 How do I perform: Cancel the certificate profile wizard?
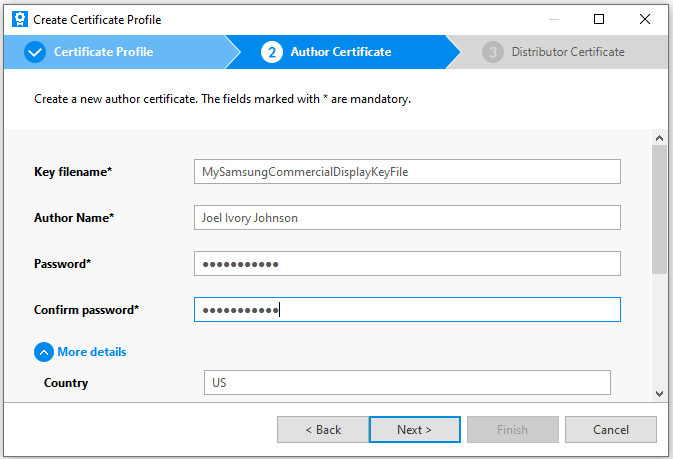point(610,430)
